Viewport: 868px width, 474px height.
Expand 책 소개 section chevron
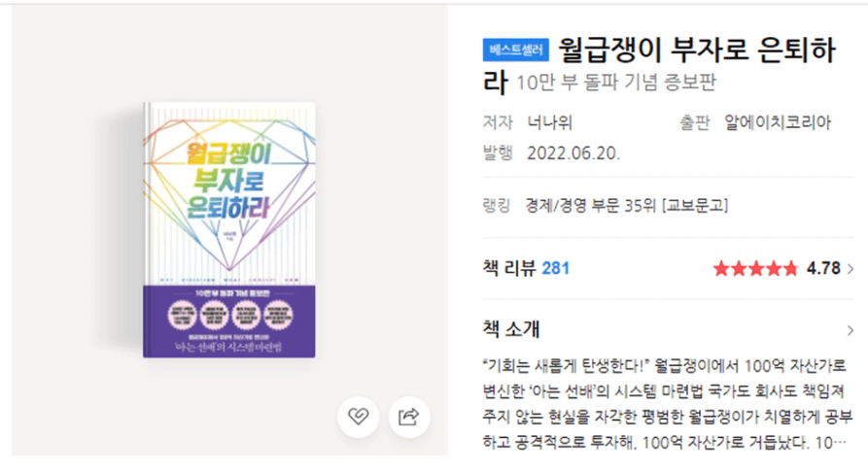pos(850,331)
